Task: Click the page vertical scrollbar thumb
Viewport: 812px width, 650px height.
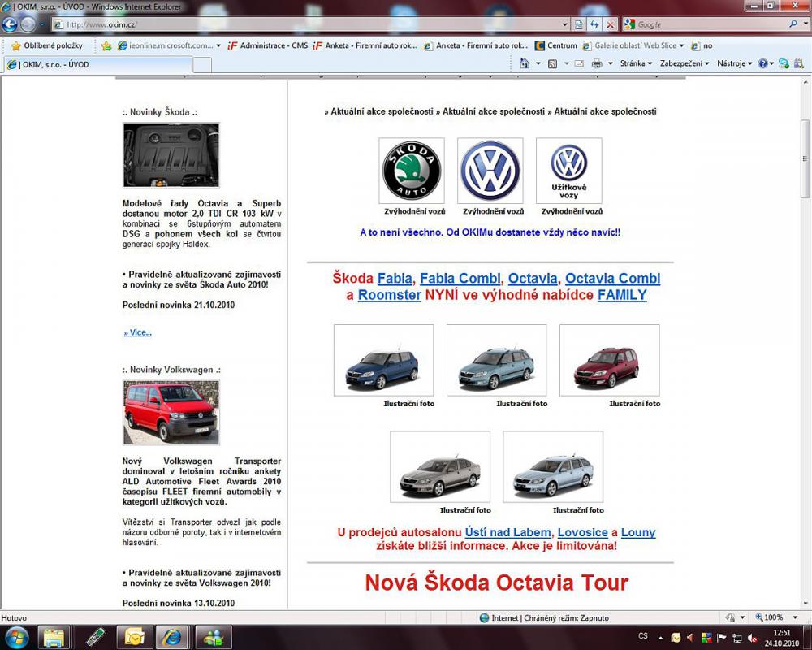Action: (806, 158)
